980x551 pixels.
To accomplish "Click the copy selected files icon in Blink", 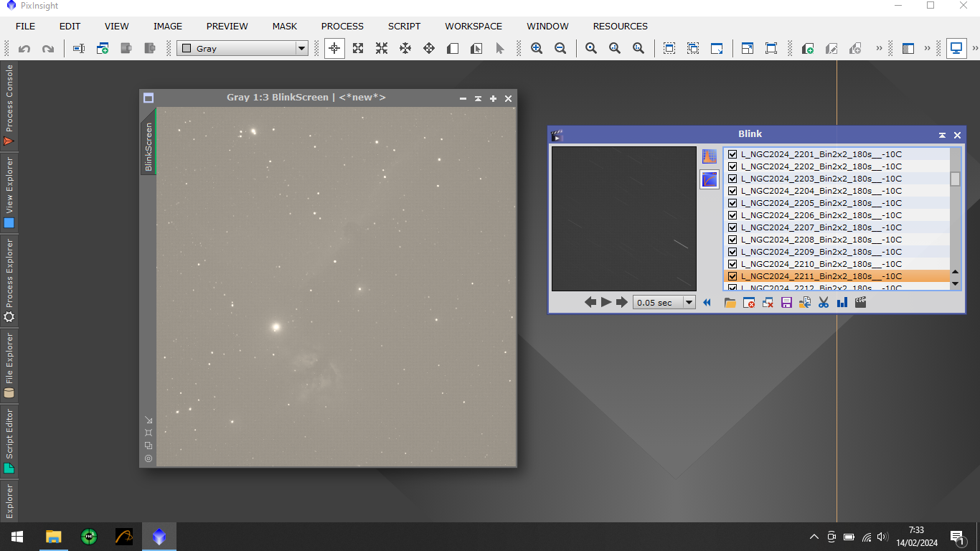I will [x=805, y=303].
